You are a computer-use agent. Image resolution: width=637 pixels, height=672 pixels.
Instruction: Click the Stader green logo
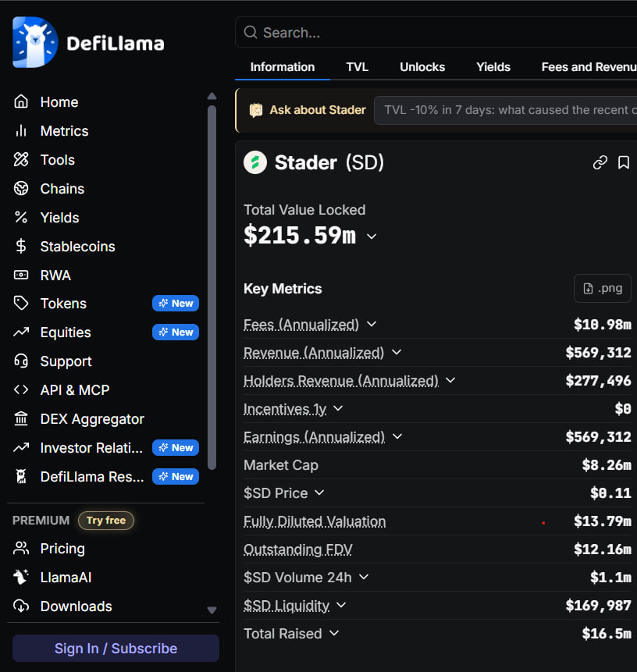point(255,162)
